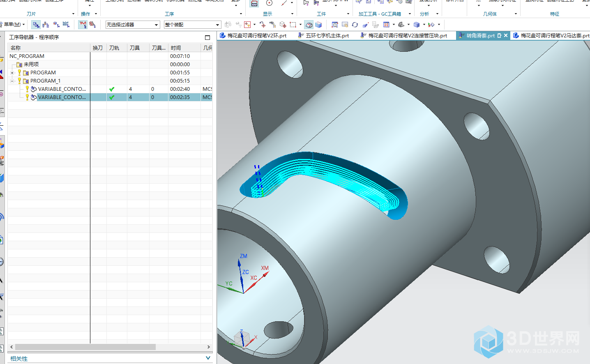Open the 无选择过滤器 selection filter dropdown
The width and height of the screenshot is (590, 364).
pyautogui.click(x=132, y=25)
